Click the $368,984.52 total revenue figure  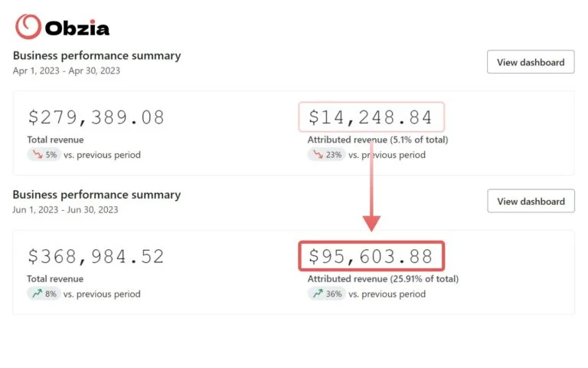96,257
